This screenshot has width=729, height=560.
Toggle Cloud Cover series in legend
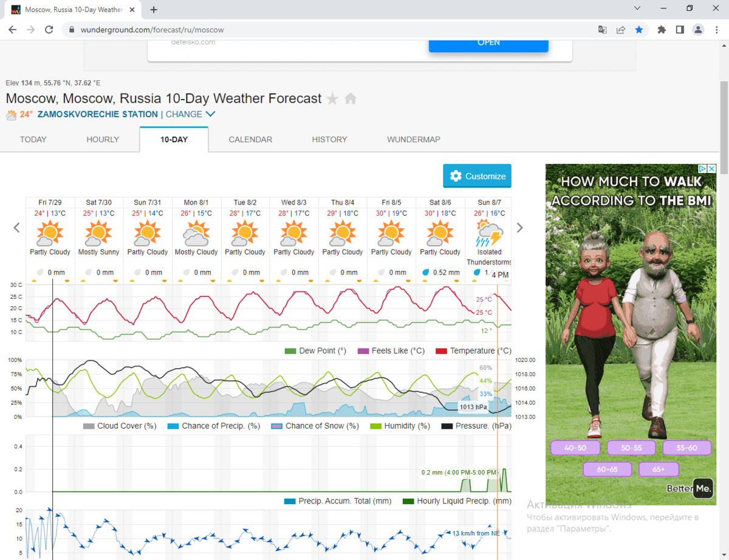(x=88, y=426)
